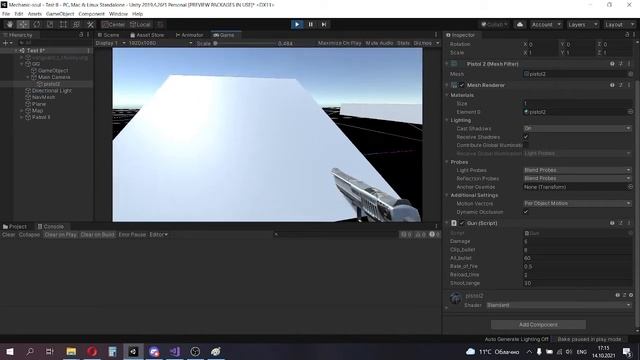Collapse the Main Camera tree node

point(28,77)
